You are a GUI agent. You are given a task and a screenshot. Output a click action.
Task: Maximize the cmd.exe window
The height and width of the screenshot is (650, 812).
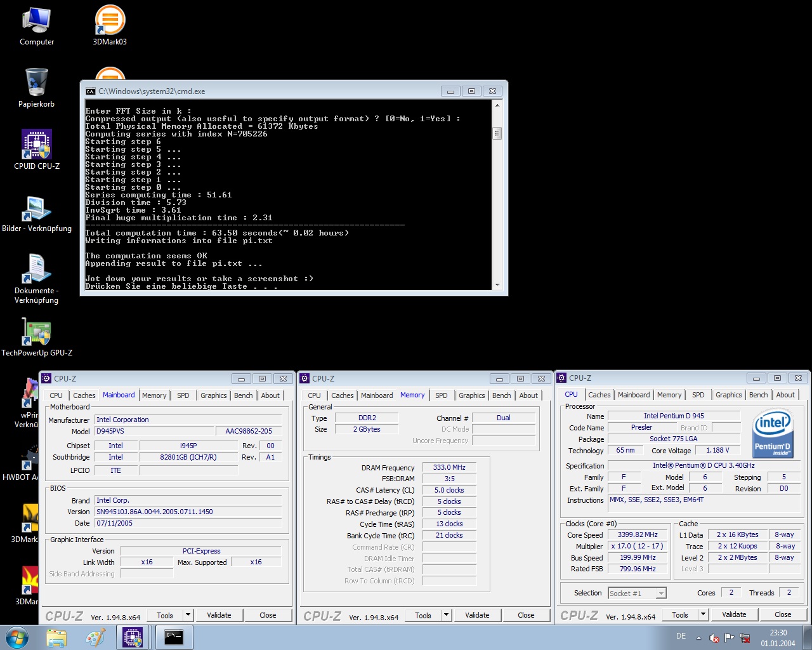click(x=471, y=91)
